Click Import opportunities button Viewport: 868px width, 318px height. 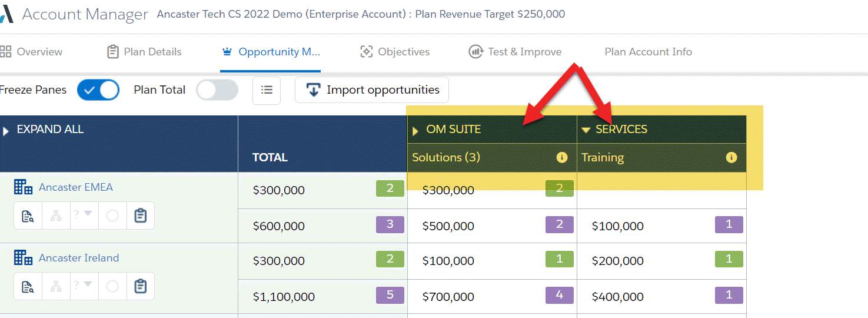[372, 90]
